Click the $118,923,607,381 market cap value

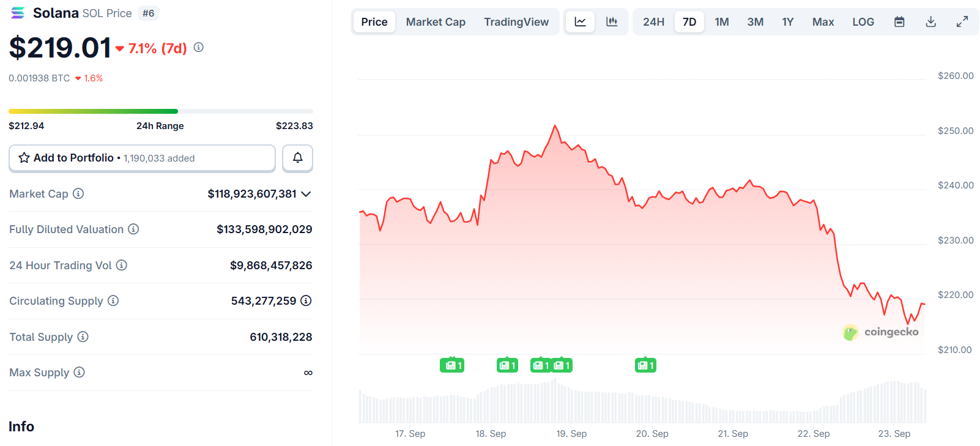click(252, 194)
